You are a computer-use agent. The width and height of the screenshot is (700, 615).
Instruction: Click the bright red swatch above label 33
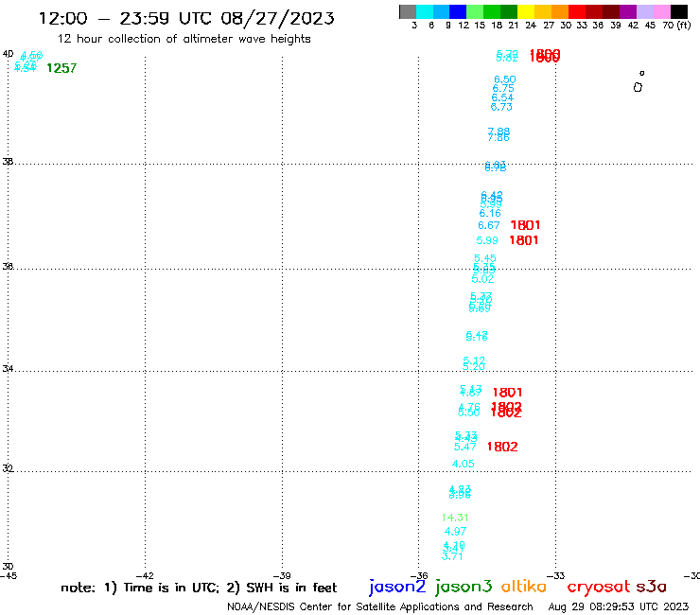click(x=577, y=11)
